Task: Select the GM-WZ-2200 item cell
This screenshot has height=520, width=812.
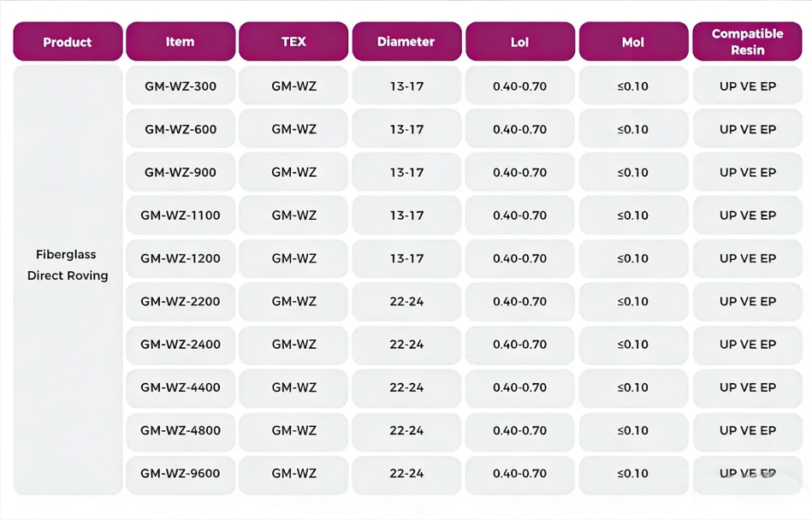Action: click(181, 301)
